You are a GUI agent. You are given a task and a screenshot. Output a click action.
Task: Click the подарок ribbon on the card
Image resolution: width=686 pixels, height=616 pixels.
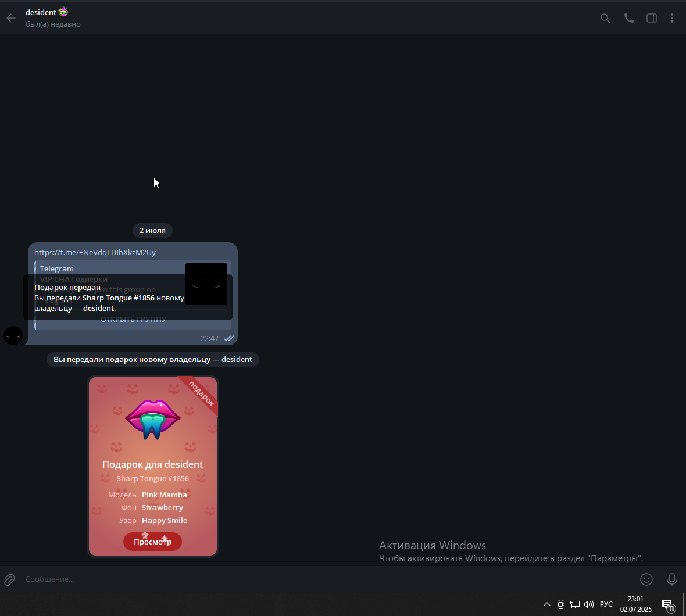pyautogui.click(x=201, y=393)
